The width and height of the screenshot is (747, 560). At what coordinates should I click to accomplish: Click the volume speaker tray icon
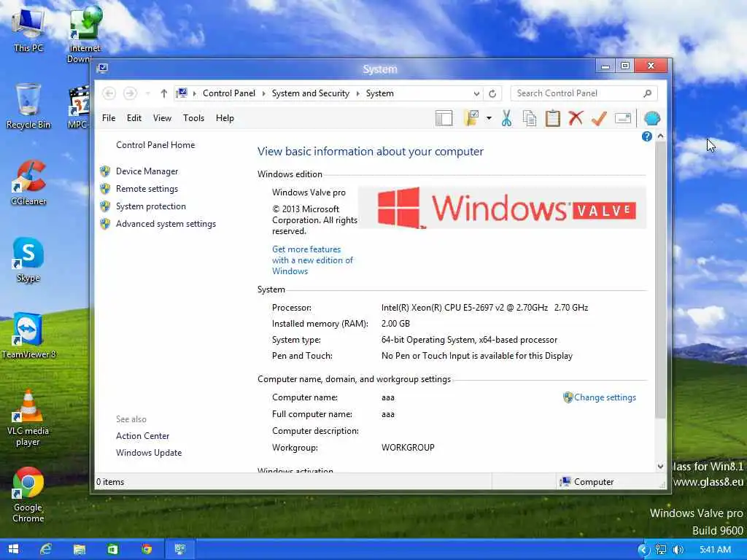[x=678, y=550]
